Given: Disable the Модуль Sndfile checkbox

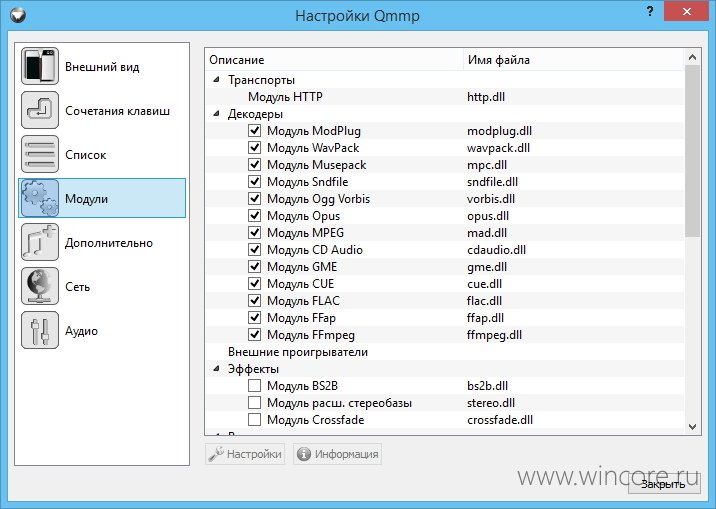Looking at the screenshot, I should [x=254, y=182].
